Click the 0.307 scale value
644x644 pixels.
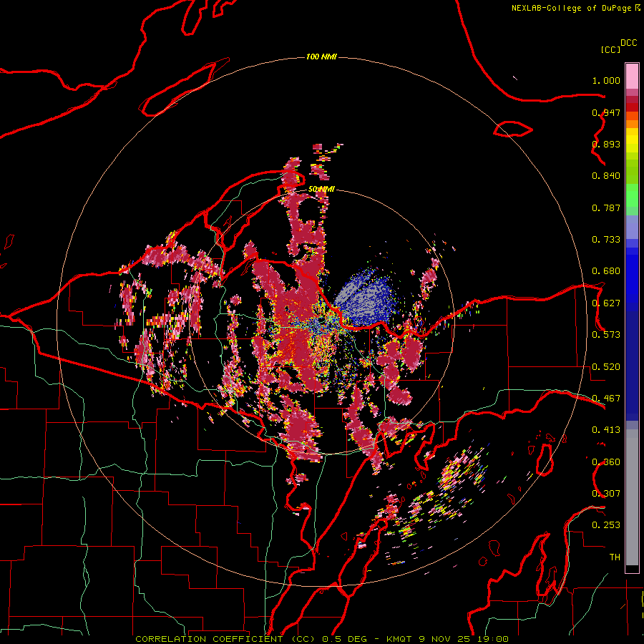pos(606,494)
